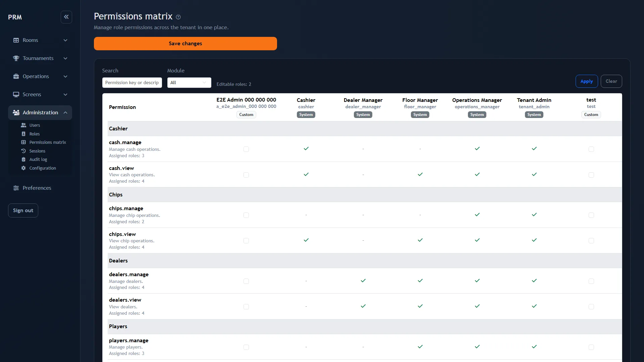This screenshot has height=362, width=644.
Task: Click the Clear filter button
Action: [x=611, y=81]
